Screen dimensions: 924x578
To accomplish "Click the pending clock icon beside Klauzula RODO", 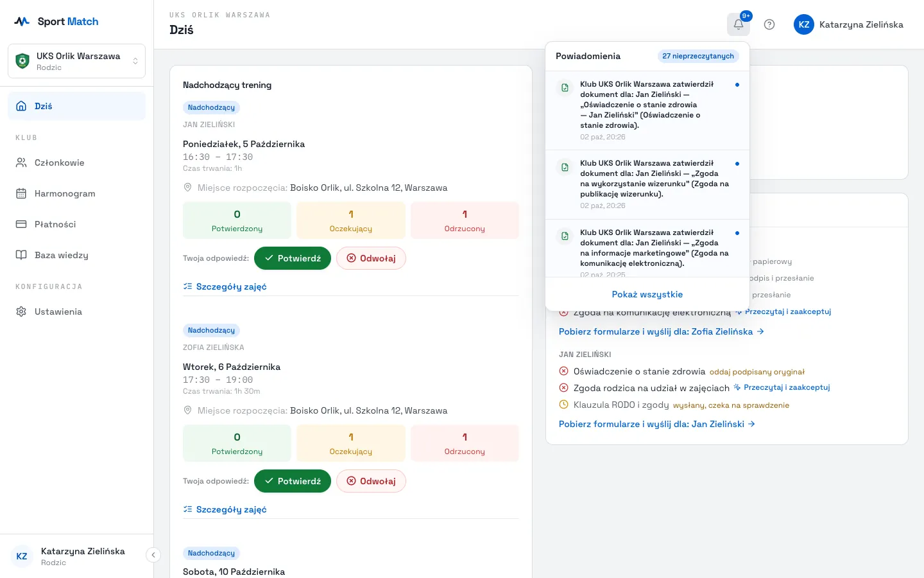I will tap(564, 405).
